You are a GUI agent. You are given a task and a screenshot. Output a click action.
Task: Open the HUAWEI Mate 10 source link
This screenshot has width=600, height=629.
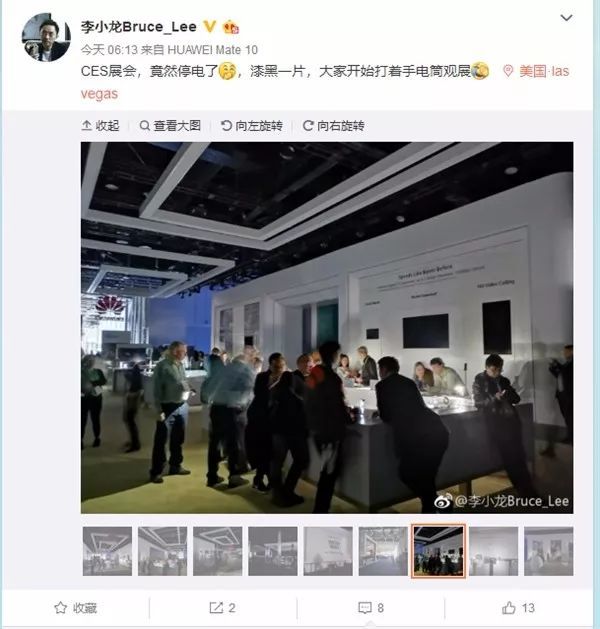[213, 50]
